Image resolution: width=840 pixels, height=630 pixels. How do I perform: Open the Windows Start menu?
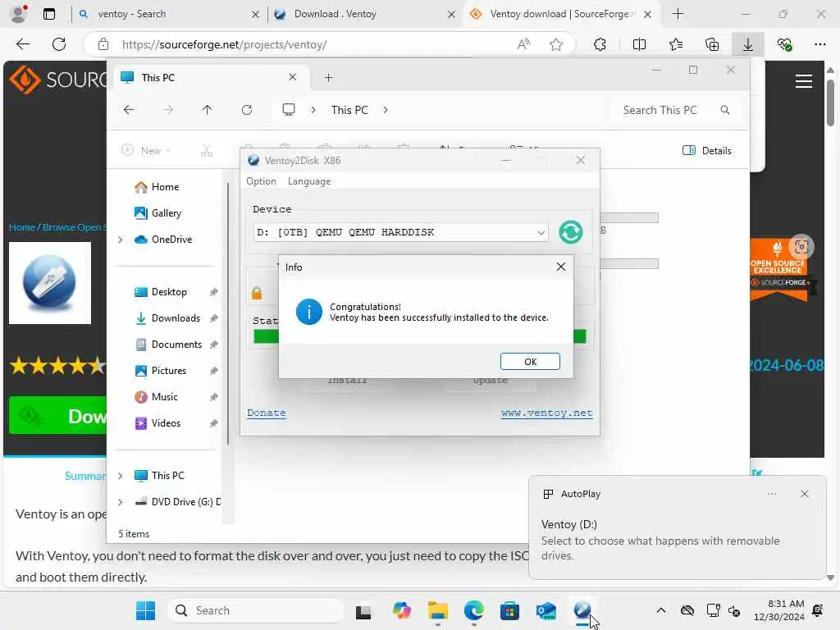[145, 610]
